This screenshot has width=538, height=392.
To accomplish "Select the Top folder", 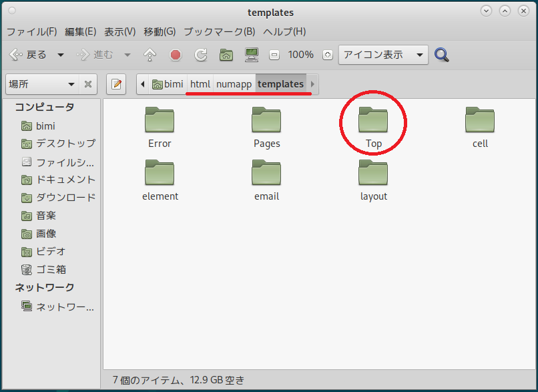I will 373,128.
